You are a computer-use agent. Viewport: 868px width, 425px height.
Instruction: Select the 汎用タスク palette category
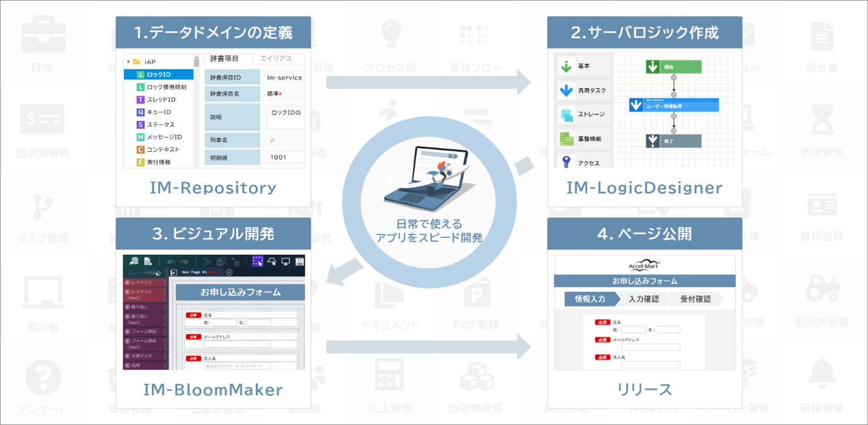click(x=584, y=90)
